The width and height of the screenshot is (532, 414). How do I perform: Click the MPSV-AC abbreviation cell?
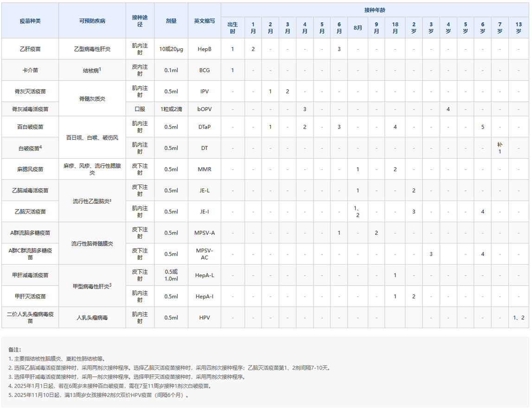tap(204, 254)
